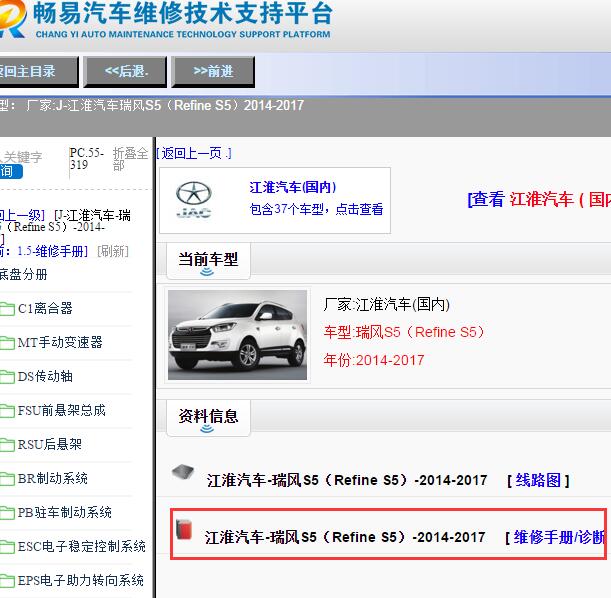Click the JAC brand logo

[193, 199]
